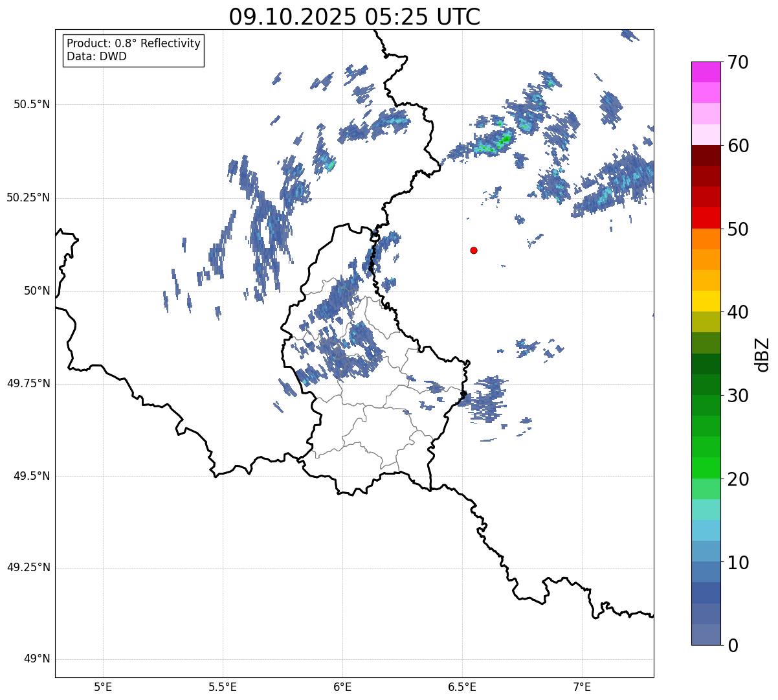Image resolution: width=778 pixels, height=700 pixels.
Task: Click the latitude label 49.25°N
Action: pyautogui.click(x=28, y=568)
